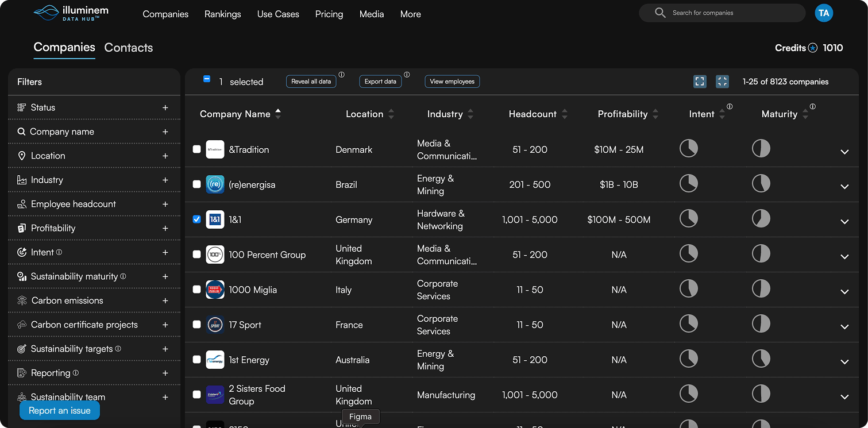Click the Figma tooltip label
868x428 pixels.
[x=361, y=417]
